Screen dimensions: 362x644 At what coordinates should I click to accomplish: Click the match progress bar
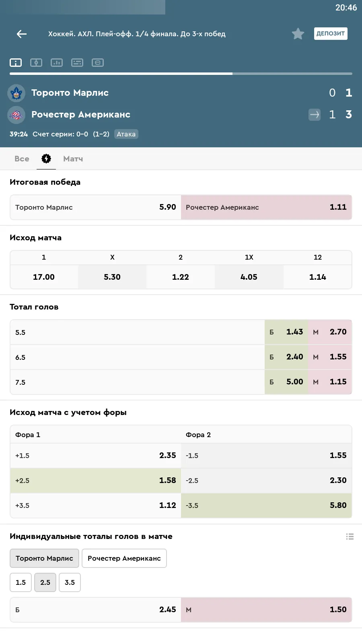pos(181,74)
